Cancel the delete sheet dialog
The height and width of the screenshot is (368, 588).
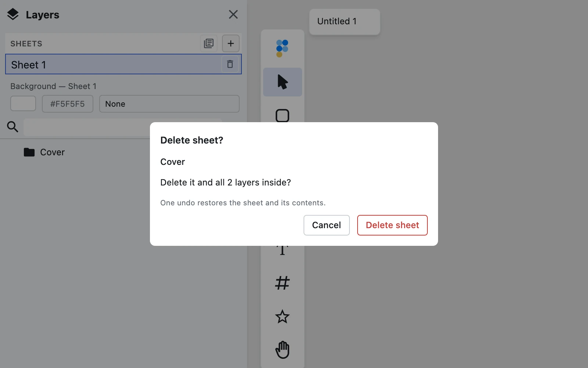(326, 225)
